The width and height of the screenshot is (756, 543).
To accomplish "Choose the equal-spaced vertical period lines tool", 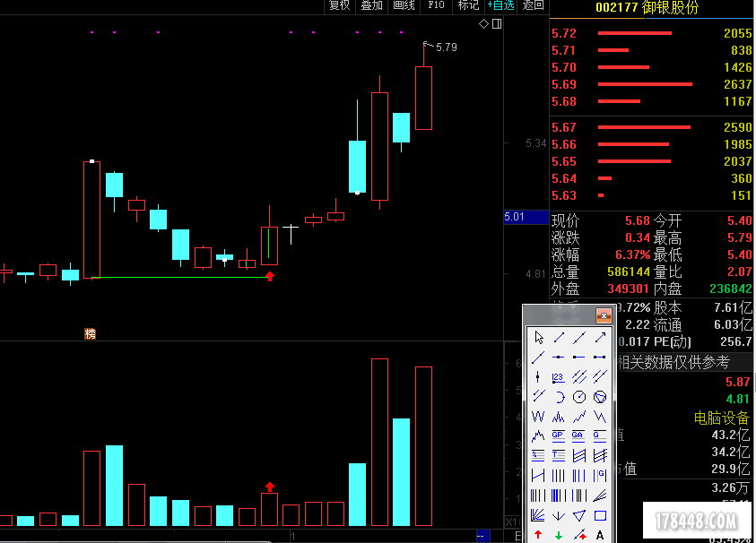I will pyautogui.click(x=559, y=476).
